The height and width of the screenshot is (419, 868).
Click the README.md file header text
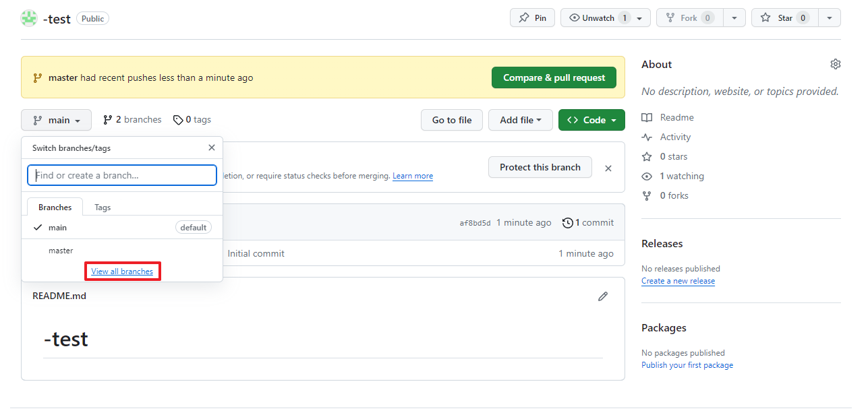coord(59,296)
